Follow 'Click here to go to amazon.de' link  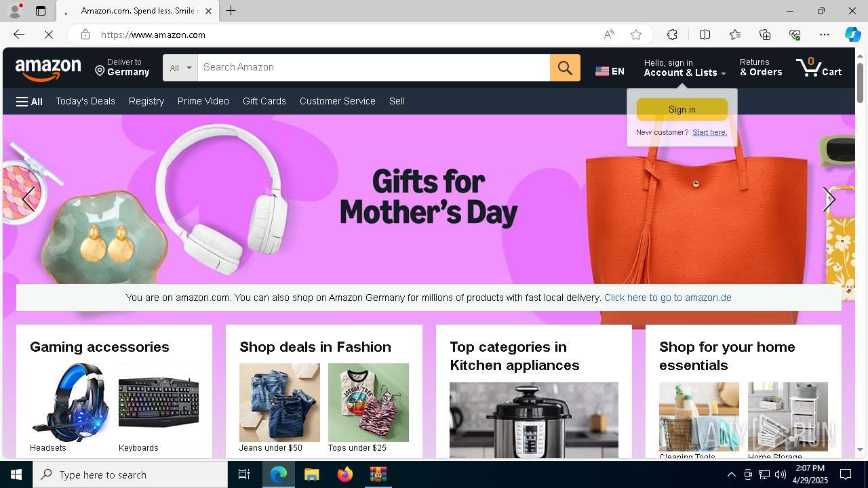click(x=668, y=298)
